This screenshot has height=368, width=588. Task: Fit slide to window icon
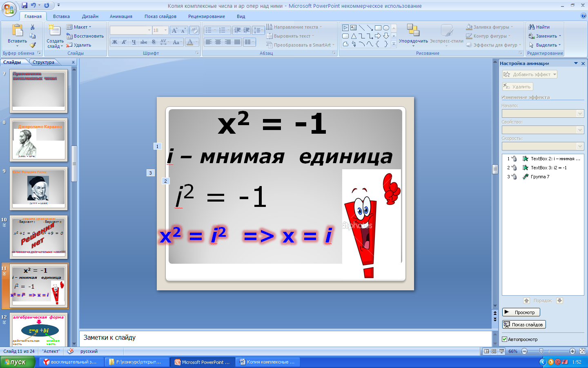tap(582, 351)
